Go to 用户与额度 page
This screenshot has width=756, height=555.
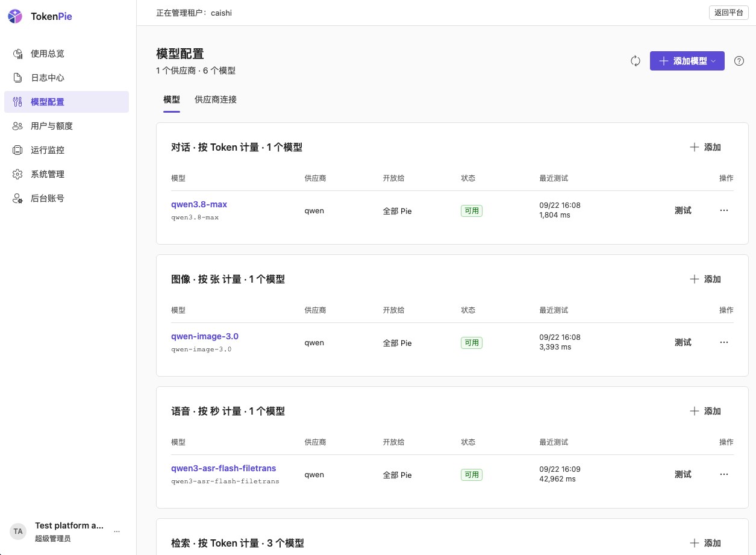tap(66, 126)
